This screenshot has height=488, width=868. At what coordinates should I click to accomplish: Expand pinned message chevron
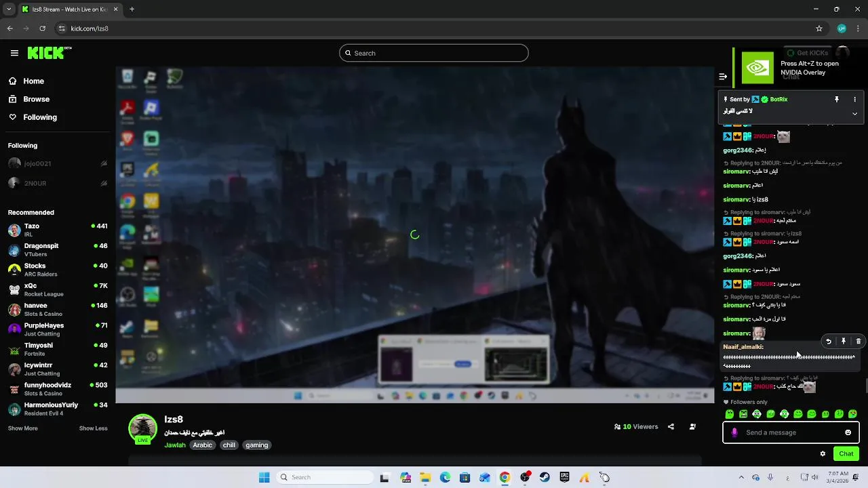(x=854, y=114)
